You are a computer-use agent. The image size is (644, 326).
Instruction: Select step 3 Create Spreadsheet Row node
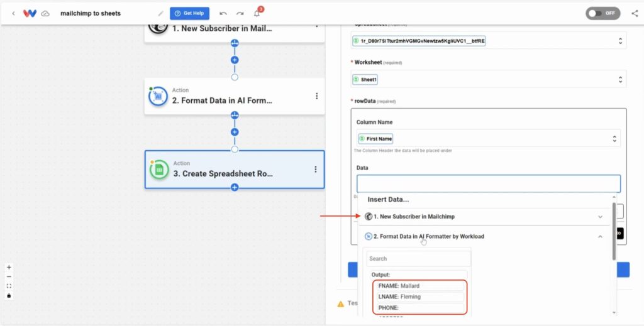234,170
